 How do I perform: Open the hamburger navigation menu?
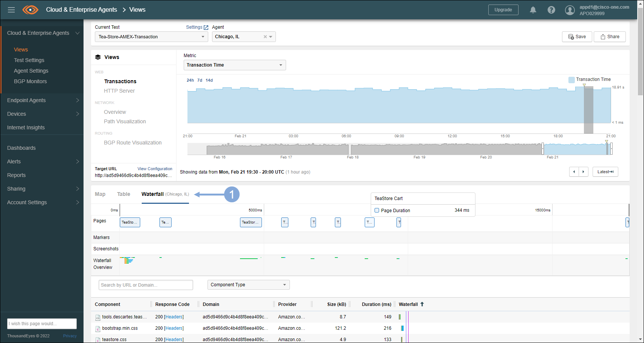point(11,10)
